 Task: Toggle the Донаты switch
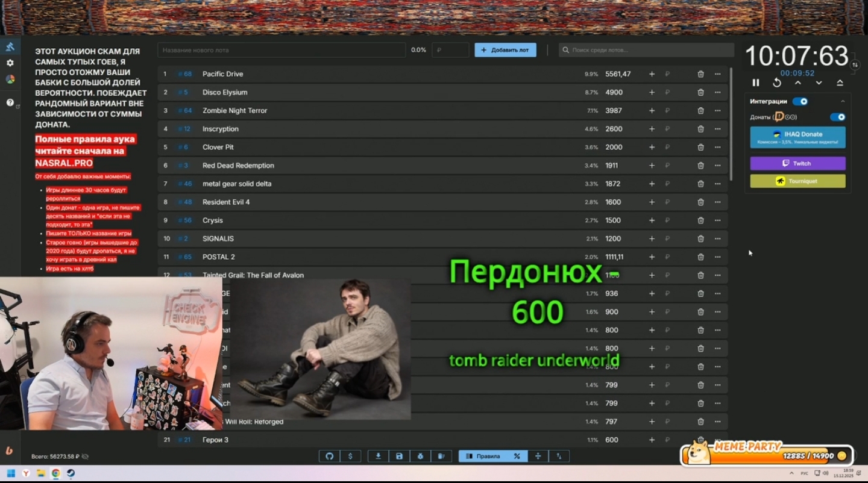(x=837, y=117)
